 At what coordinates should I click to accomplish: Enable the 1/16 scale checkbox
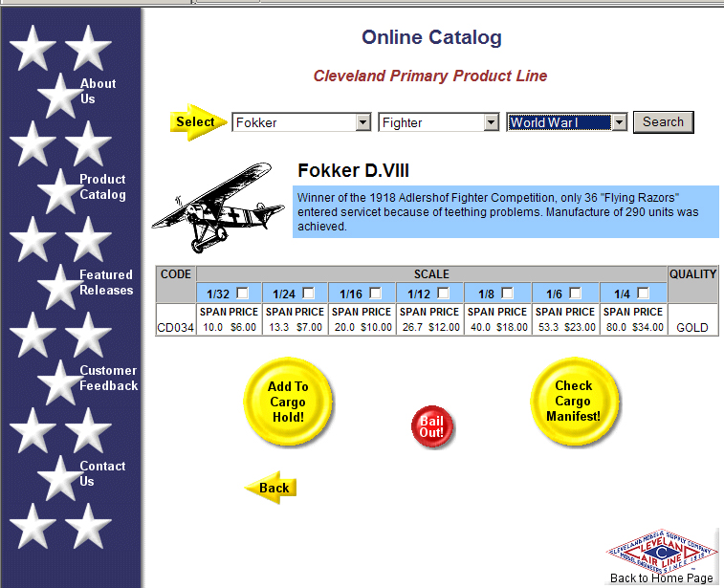pyautogui.click(x=376, y=293)
